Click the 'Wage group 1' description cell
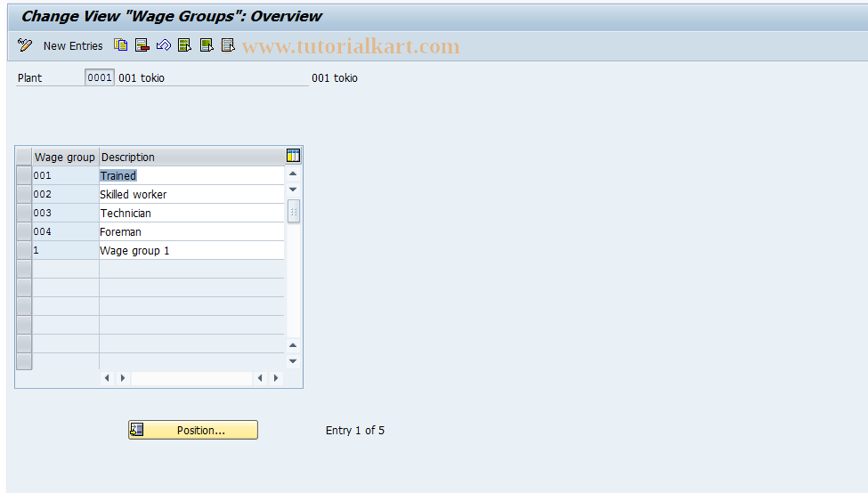Viewport: 868px width, 493px height. [x=191, y=250]
